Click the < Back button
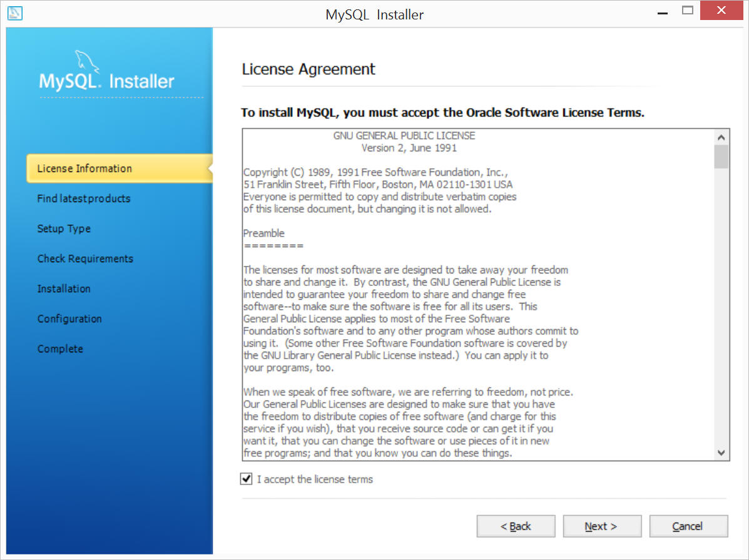Image resolution: width=749 pixels, height=560 pixels. pos(516,526)
